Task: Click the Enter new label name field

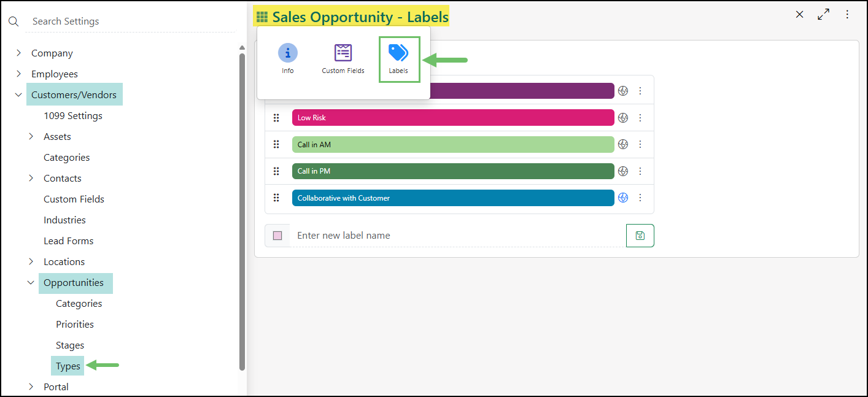Action: coord(457,236)
